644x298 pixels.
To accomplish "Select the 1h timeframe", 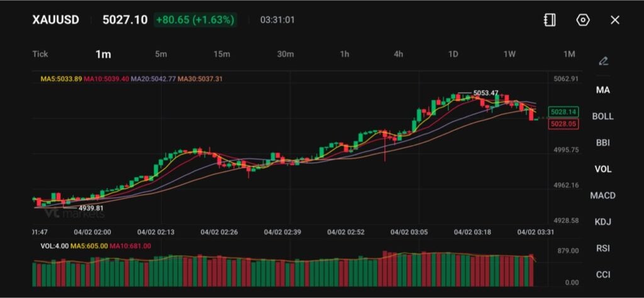I will click(345, 54).
